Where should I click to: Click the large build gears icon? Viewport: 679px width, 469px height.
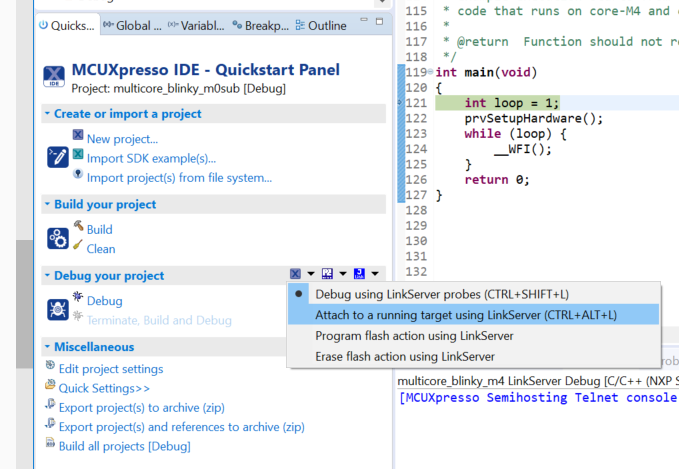(58, 238)
